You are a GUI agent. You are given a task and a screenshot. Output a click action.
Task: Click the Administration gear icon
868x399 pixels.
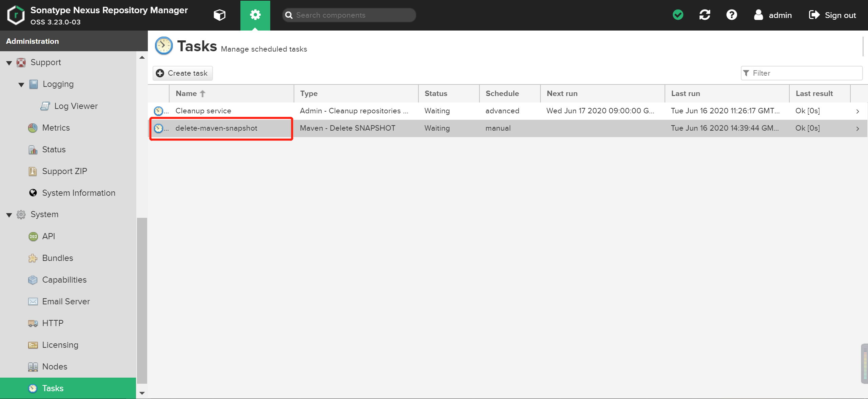pyautogui.click(x=255, y=15)
